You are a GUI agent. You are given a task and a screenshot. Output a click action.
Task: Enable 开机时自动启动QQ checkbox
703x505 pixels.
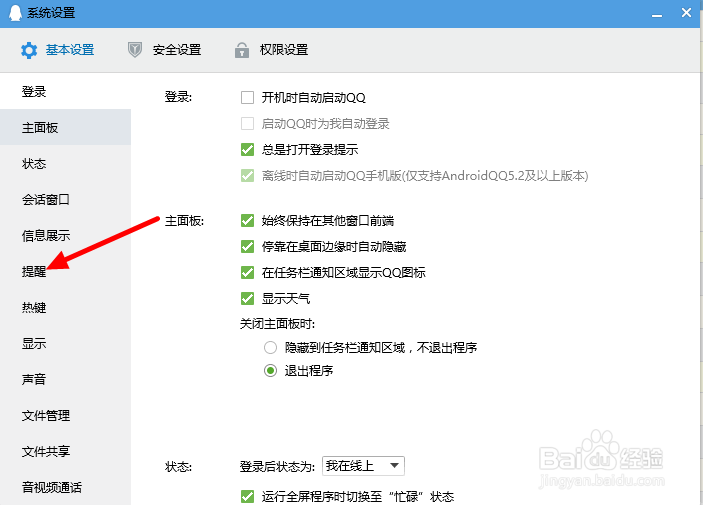pyautogui.click(x=247, y=97)
